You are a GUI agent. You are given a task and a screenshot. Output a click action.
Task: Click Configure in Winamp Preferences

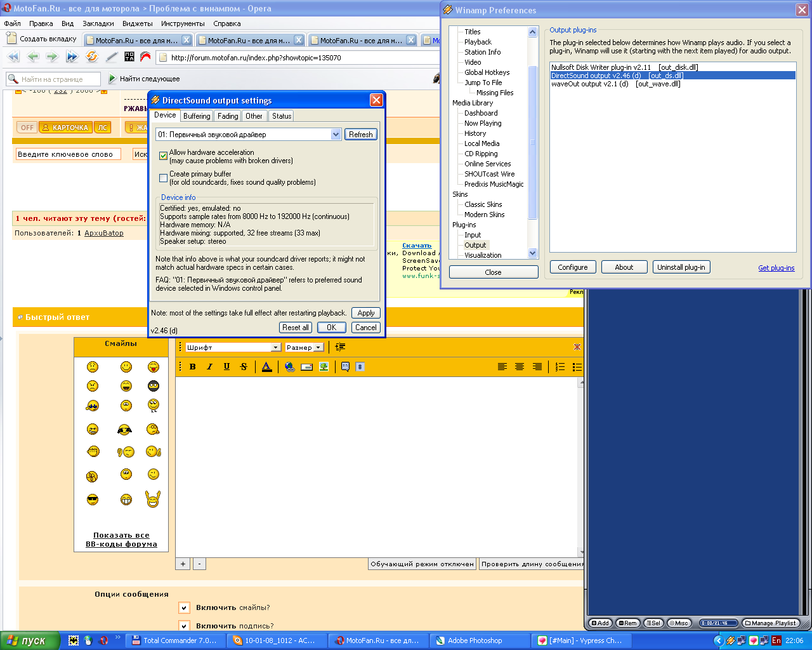pos(573,267)
